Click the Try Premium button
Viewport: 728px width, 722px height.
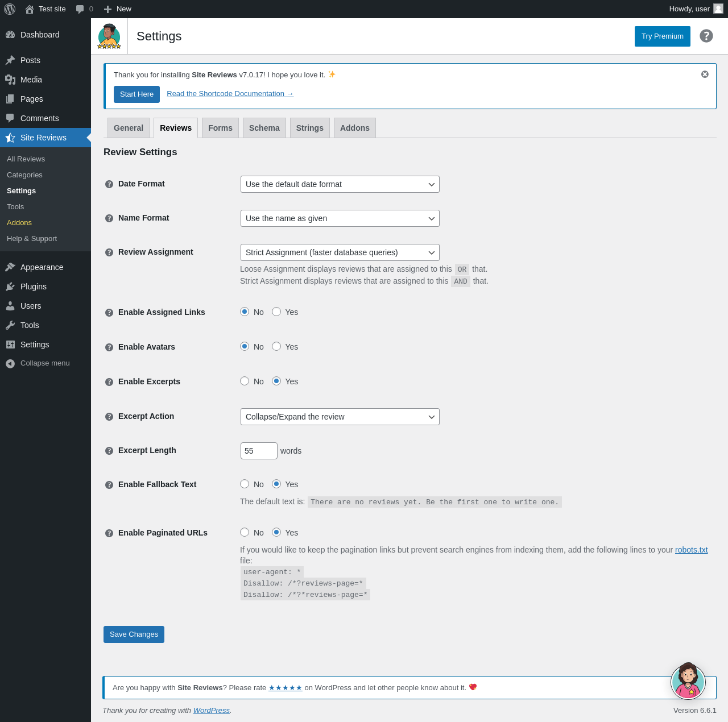click(663, 36)
